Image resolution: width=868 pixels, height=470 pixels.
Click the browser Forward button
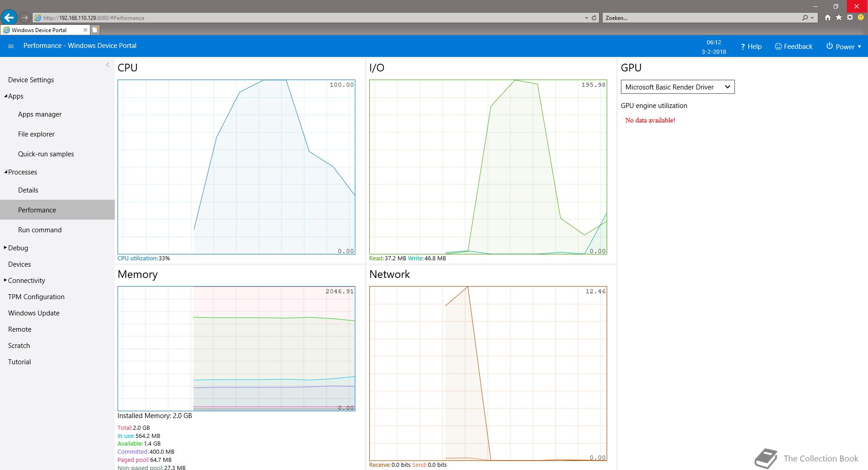tap(24, 18)
